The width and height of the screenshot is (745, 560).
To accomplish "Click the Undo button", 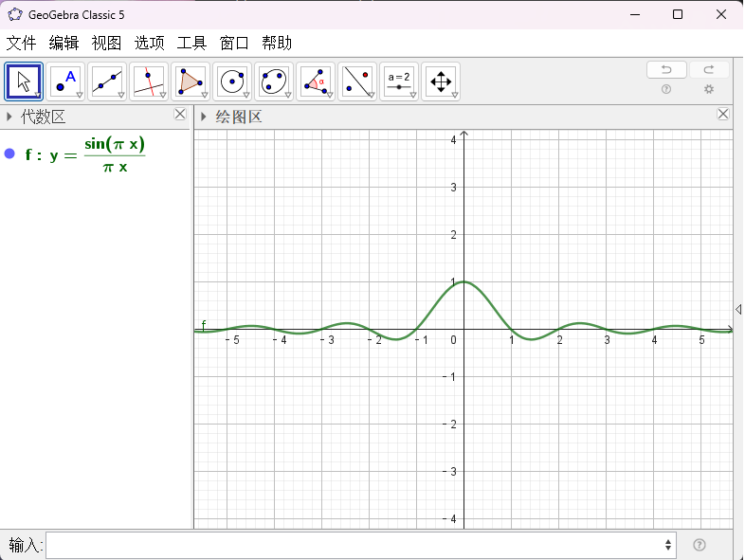I will (x=666, y=70).
